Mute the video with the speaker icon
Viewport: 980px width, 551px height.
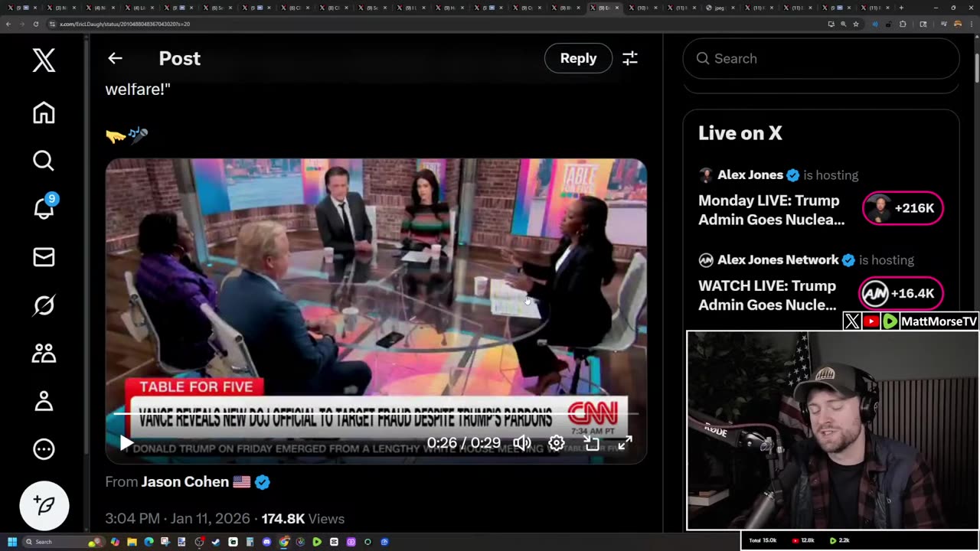point(522,443)
